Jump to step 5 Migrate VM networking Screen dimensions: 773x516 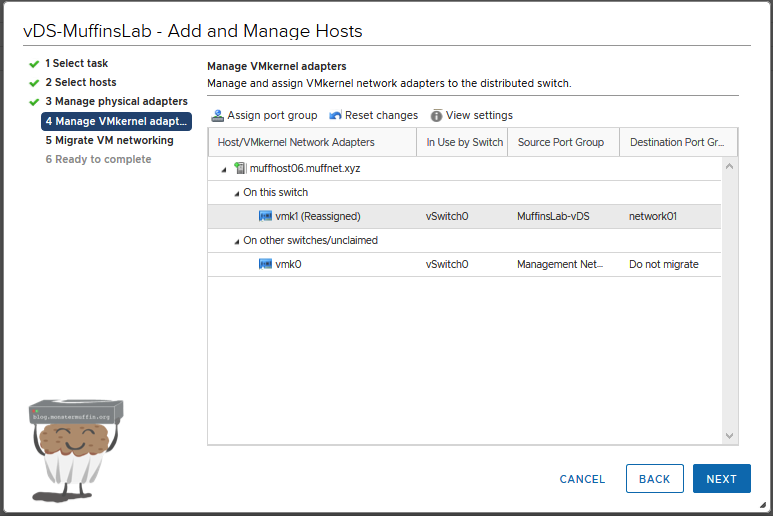[109, 140]
